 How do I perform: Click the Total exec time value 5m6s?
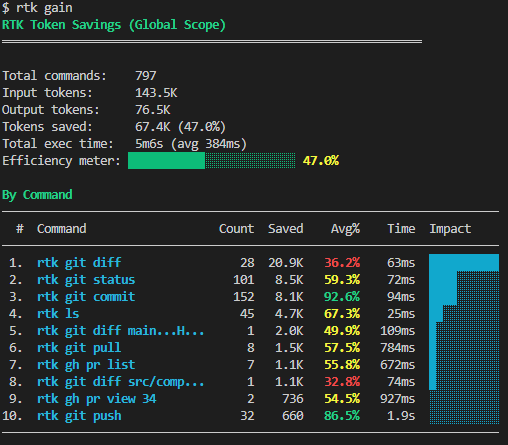tap(149, 144)
